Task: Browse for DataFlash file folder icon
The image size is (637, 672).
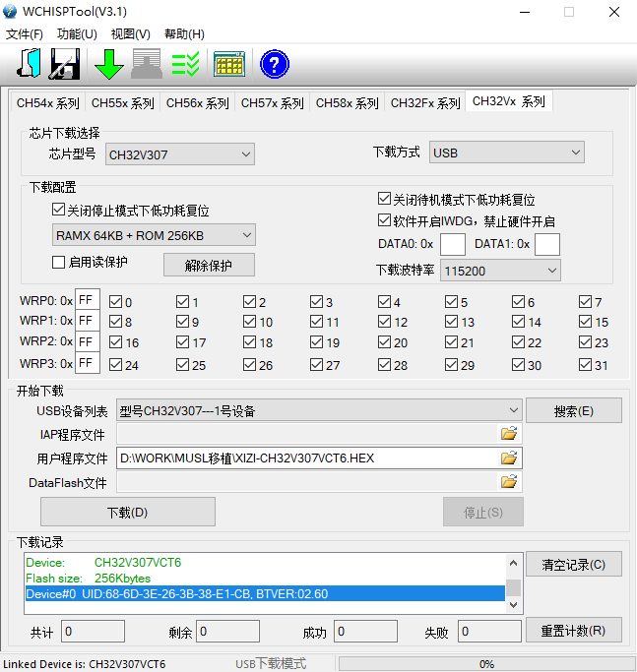Action: coord(509,482)
